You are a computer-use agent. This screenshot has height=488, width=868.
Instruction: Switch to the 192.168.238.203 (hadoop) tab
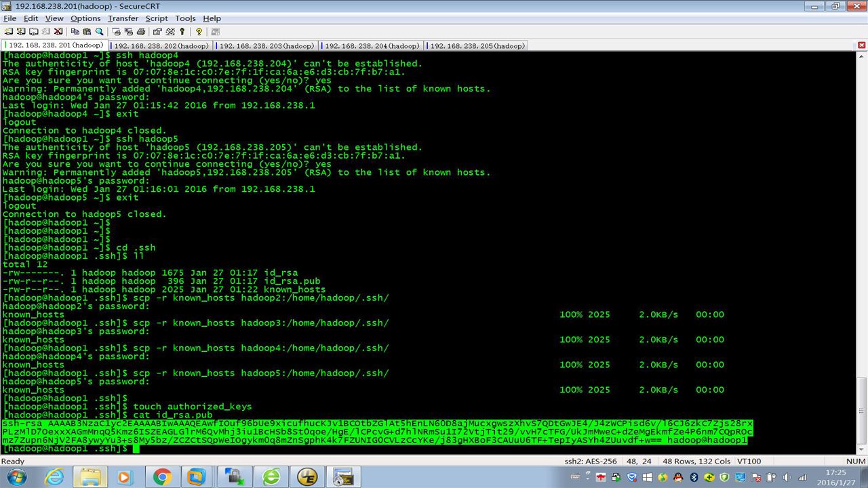click(266, 46)
